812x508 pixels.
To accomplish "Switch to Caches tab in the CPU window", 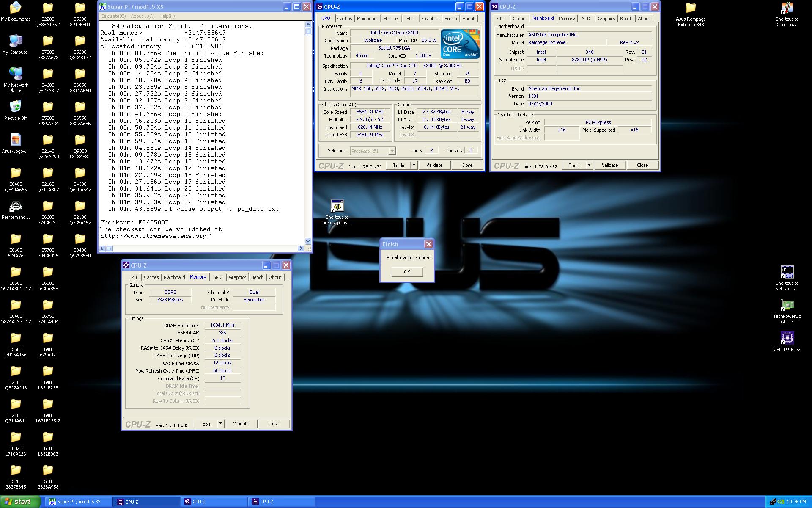I will [x=344, y=19].
